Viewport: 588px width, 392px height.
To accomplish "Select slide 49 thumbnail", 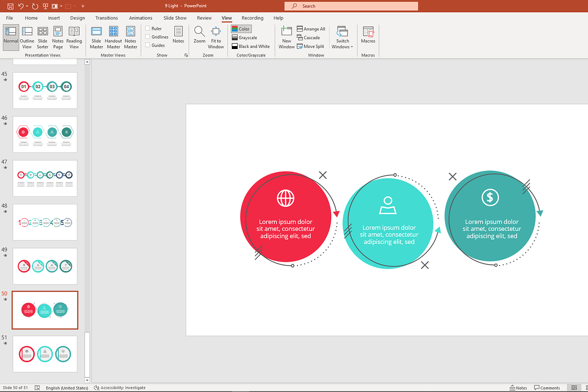I will pyautogui.click(x=45, y=266).
